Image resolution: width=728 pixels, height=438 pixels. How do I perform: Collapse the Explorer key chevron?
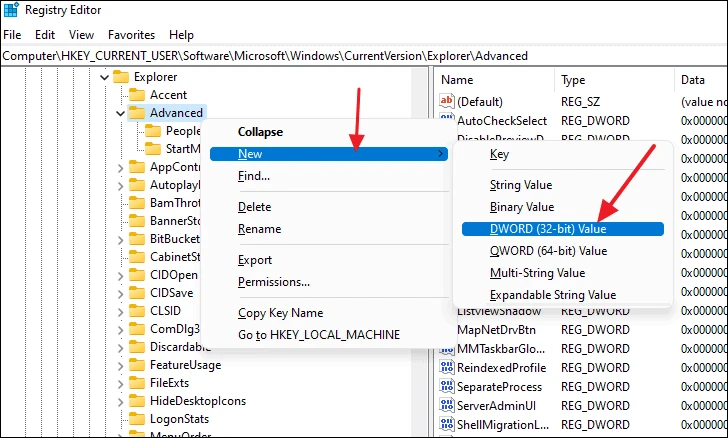(x=104, y=77)
